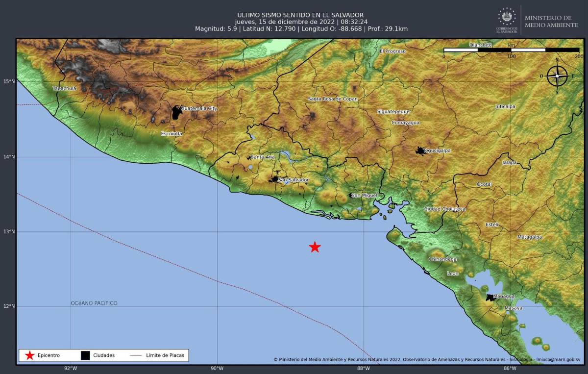Image resolution: width=588 pixels, height=374 pixels.
Task: Click the red epicenter star on the map
Action: [315, 248]
